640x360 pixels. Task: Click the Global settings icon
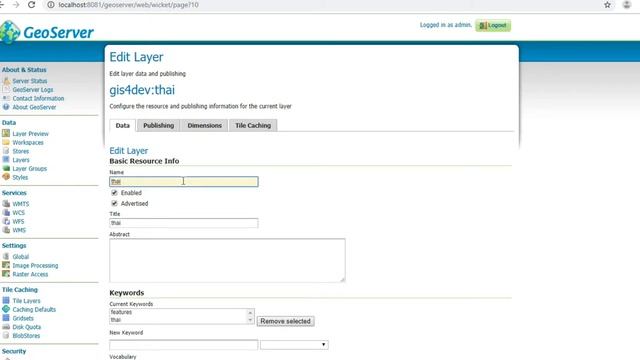pyautogui.click(x=6, y=256)
